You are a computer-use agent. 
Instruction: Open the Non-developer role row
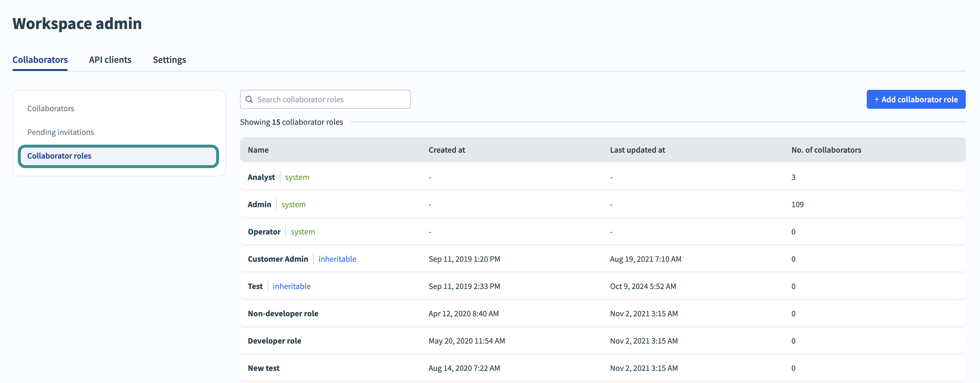603,313
